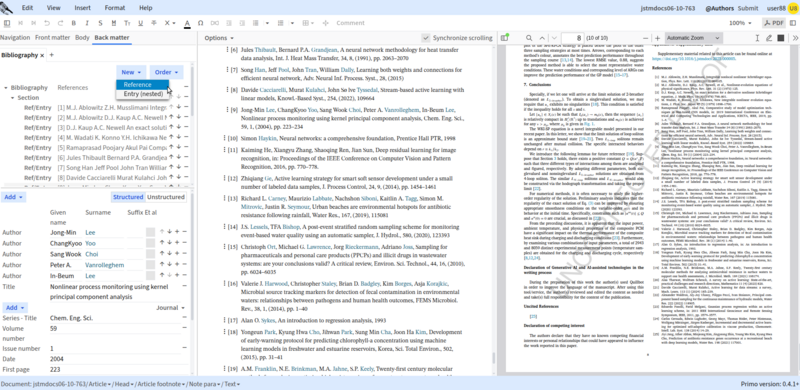Screen dimensions: 800x390
Task: Switch to the Front matter tab
Action: (53, 37)
